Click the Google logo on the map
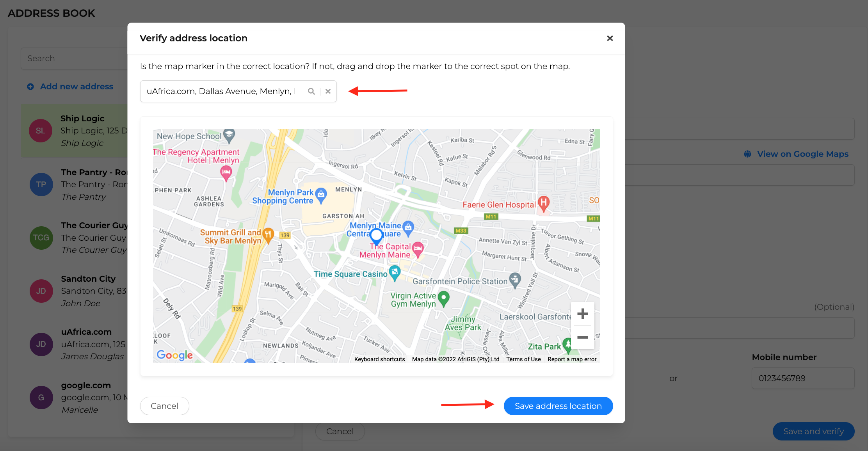This screenshot has width=868, height=451. [174, 355]
